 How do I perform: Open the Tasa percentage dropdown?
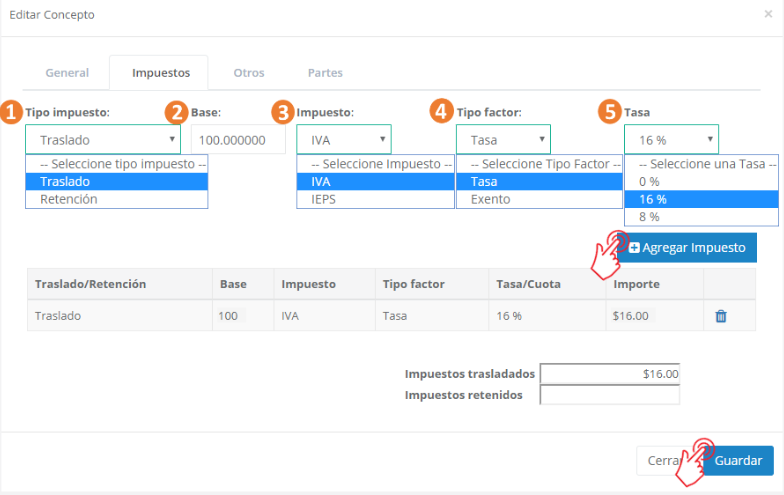coord(671,139)
